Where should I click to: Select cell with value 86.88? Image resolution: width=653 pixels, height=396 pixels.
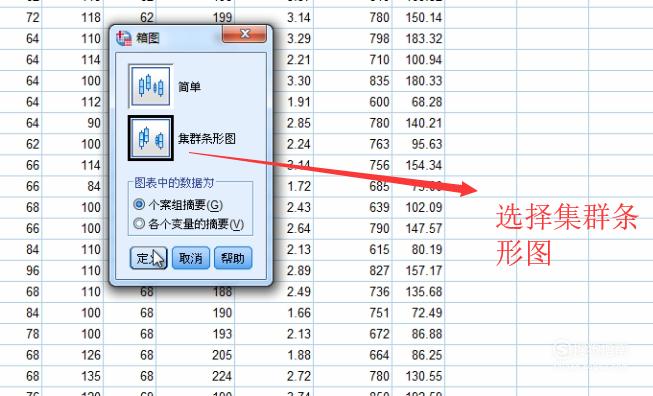click(419, 334)
